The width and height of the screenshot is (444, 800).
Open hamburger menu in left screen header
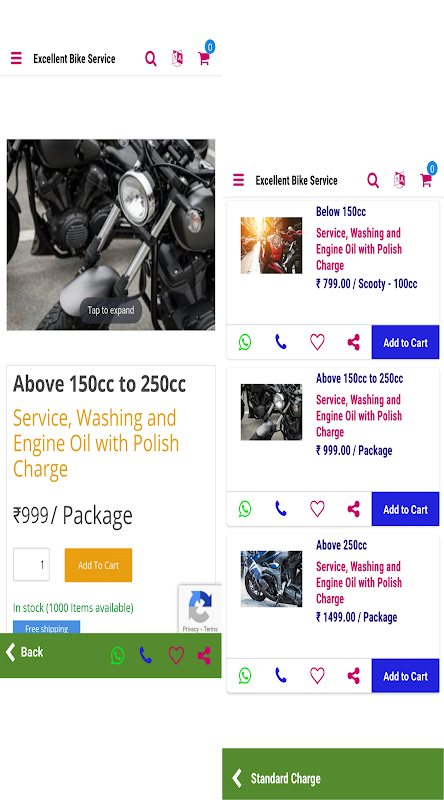16,58
